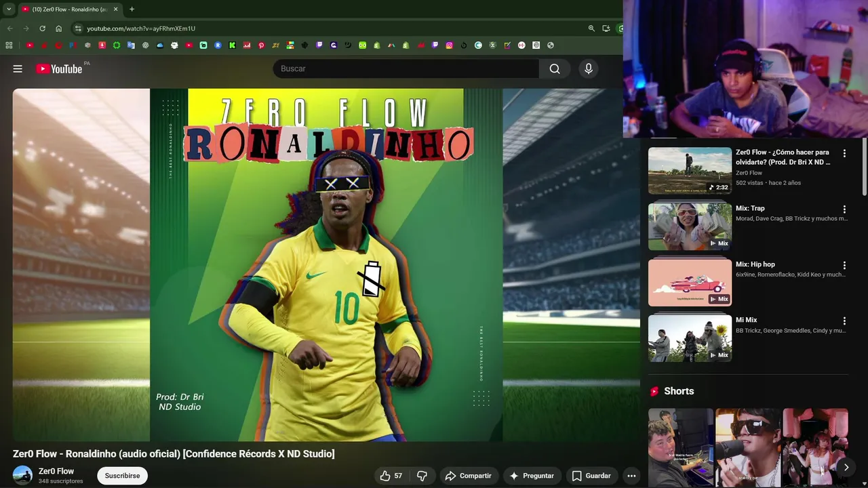Open options for ¿Cómo hacer para olvidarte? video
The width and height of the screenshot is (868, 488).
844,153
